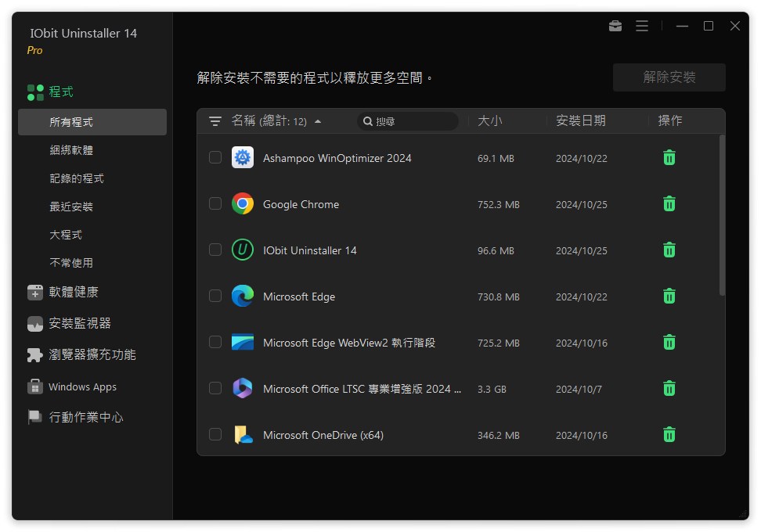The height and width of the screenshot is (532, 761).
Task: Open 軟體健康 section label
Action: (74, 292)
